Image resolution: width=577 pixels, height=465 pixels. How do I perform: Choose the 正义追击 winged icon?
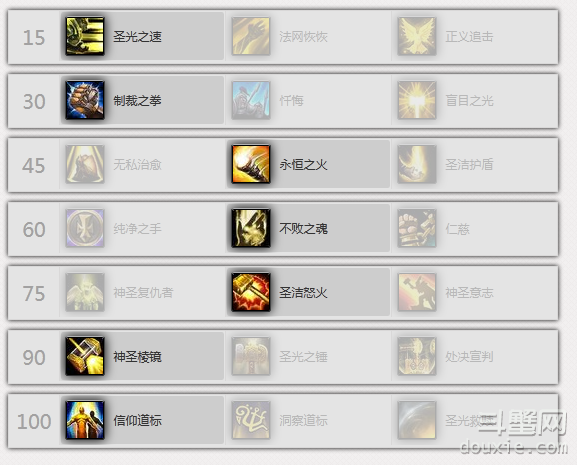[417, 36]
